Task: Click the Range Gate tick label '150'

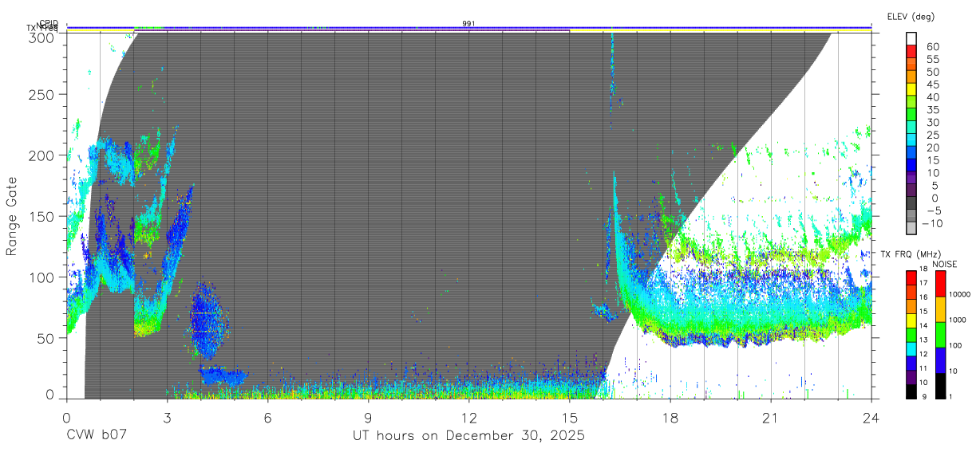Action: click(x=41, y=216)
